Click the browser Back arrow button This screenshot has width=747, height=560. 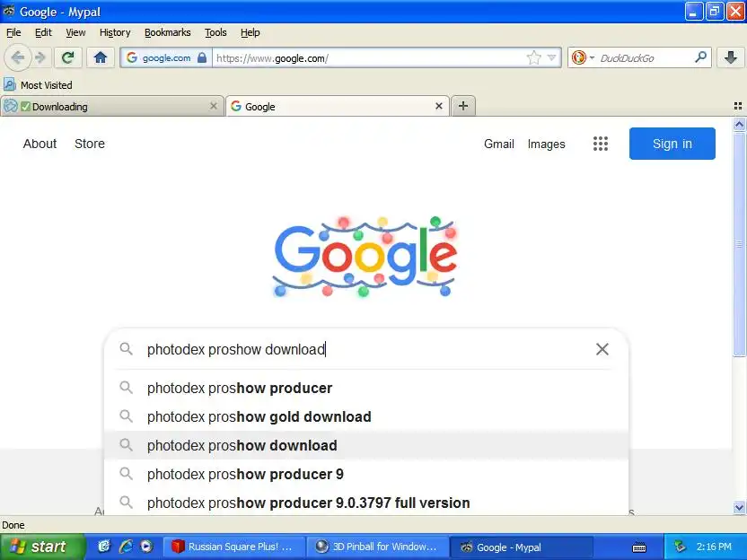point(18,57)
